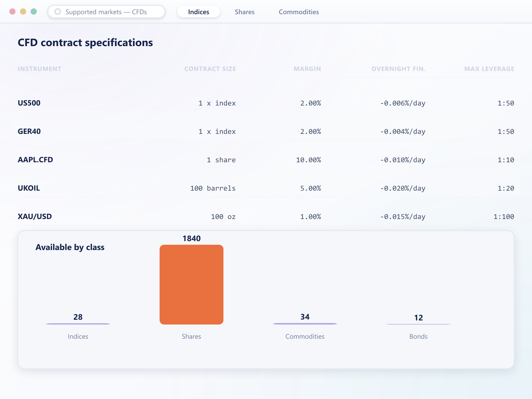Click the Bonds axis label
This screenshot has height=399, width=532.
[x=419, y=336]
